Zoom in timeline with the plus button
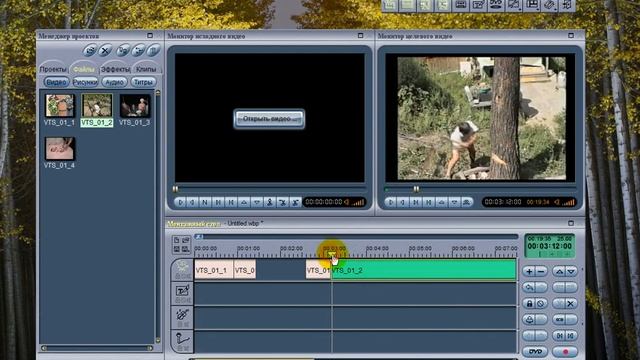 [x=529, y=271]
